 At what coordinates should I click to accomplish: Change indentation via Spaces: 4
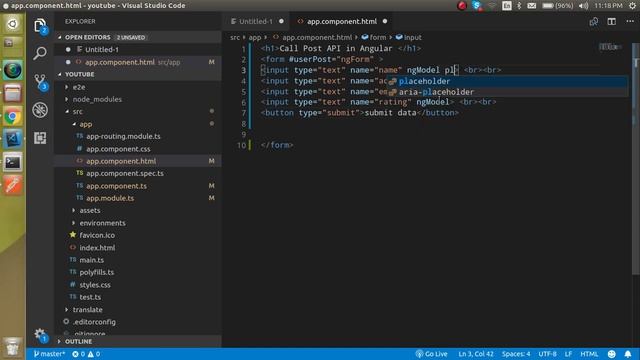pos(516,354)
